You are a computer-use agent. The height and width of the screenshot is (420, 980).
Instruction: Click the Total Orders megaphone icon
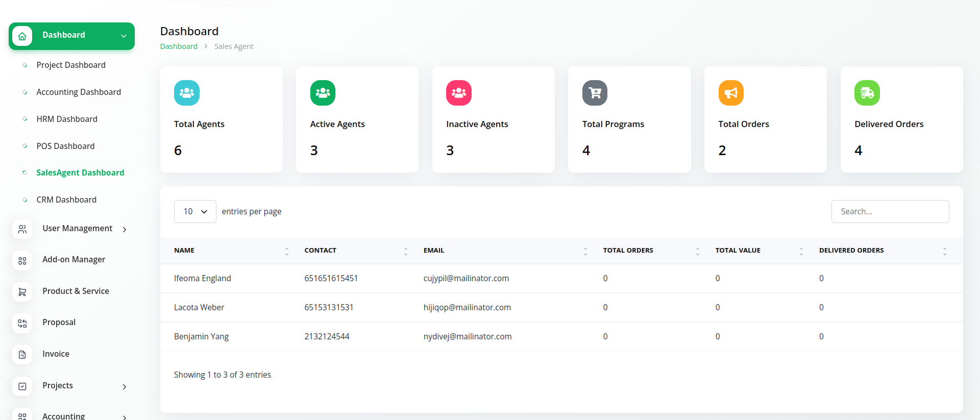(731, 93)
